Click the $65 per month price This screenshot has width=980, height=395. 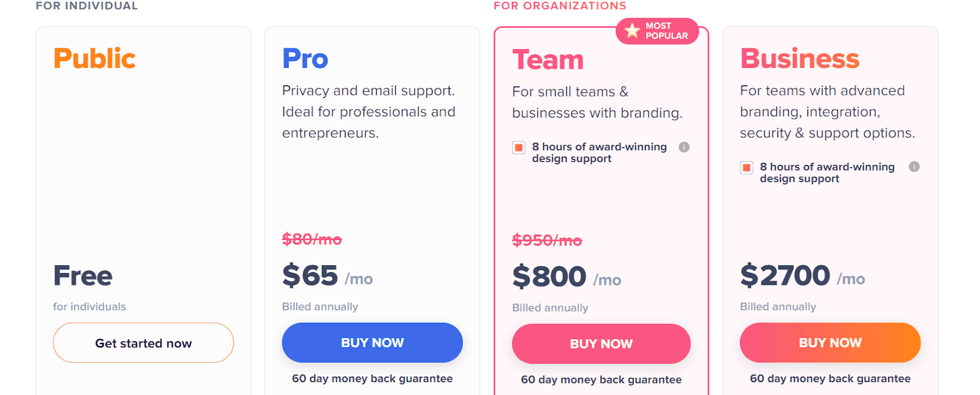coord(311,276)
